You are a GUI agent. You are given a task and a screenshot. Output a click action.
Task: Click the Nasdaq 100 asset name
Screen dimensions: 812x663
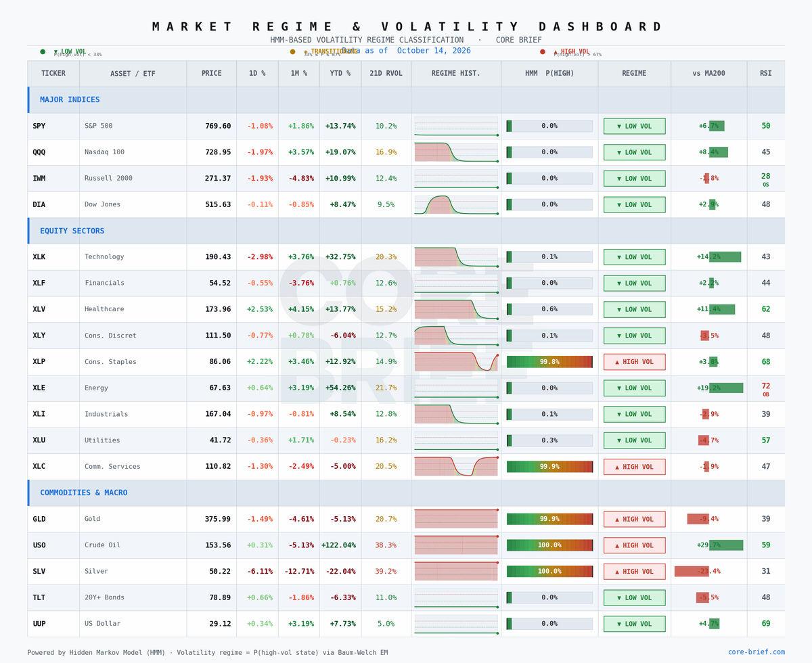click(x=104, y=152)
